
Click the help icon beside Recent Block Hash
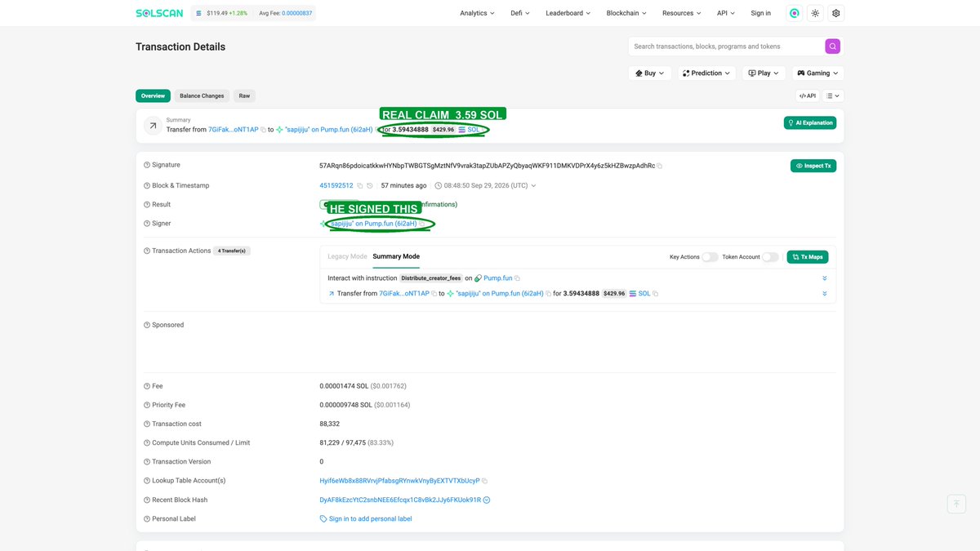click(x=147, y=500)
